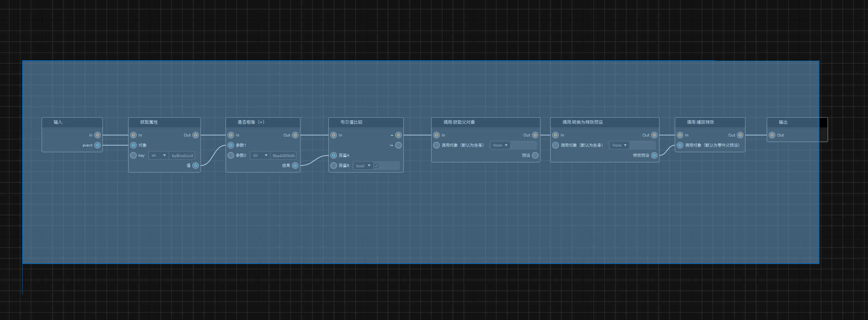This screenshot has height=320, width=868.
Task: Select the Out port of 获取属性 node
Action: [x=196, y=135]
